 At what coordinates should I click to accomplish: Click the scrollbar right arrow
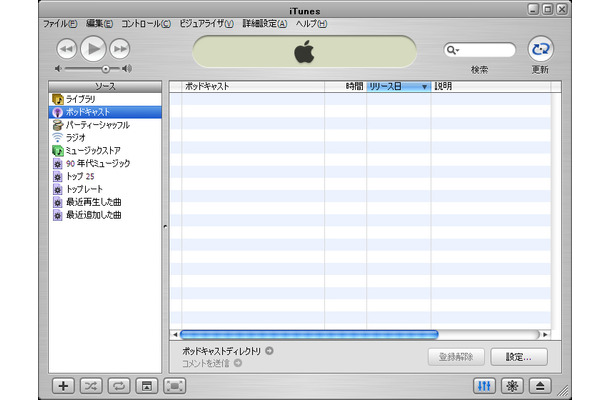click(x=545, y=334)
